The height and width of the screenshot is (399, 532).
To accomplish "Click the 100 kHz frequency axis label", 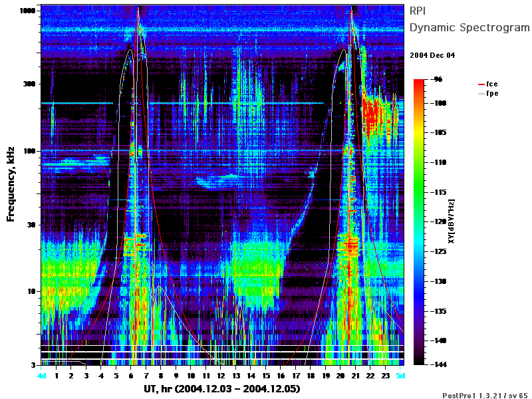I will coord(29,151).
